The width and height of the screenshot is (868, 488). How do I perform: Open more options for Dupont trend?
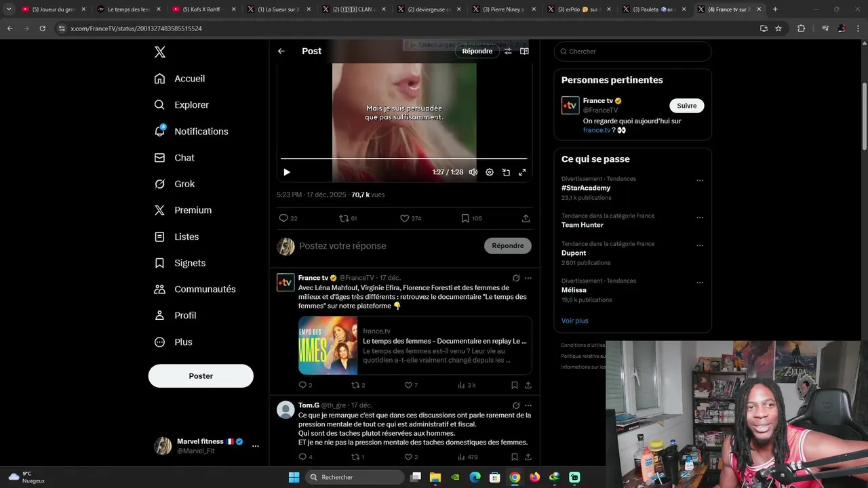tap(700, 245)
